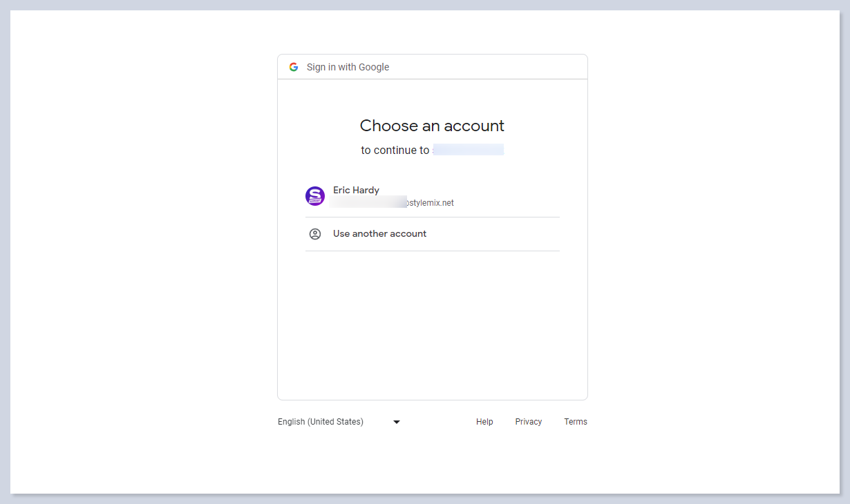The width and height of the screenshot is (850, 504).
Task: Choose "Use another account"
Action: click(379, 233)
